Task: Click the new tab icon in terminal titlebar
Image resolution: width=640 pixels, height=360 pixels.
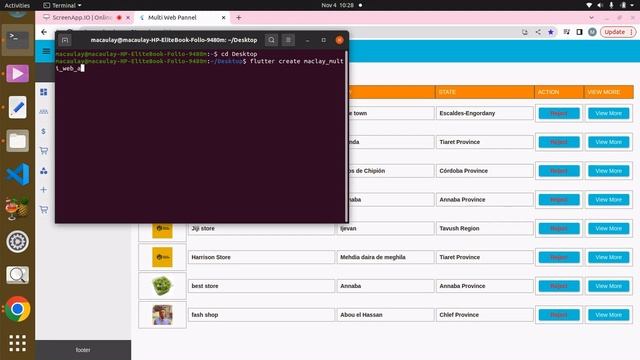Action: (65, 40)
